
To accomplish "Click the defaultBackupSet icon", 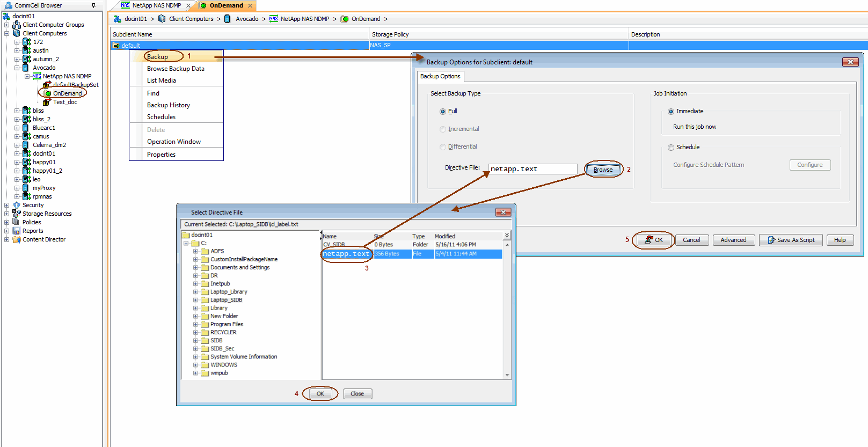I will pyautogui.click(x=47, y=85).
